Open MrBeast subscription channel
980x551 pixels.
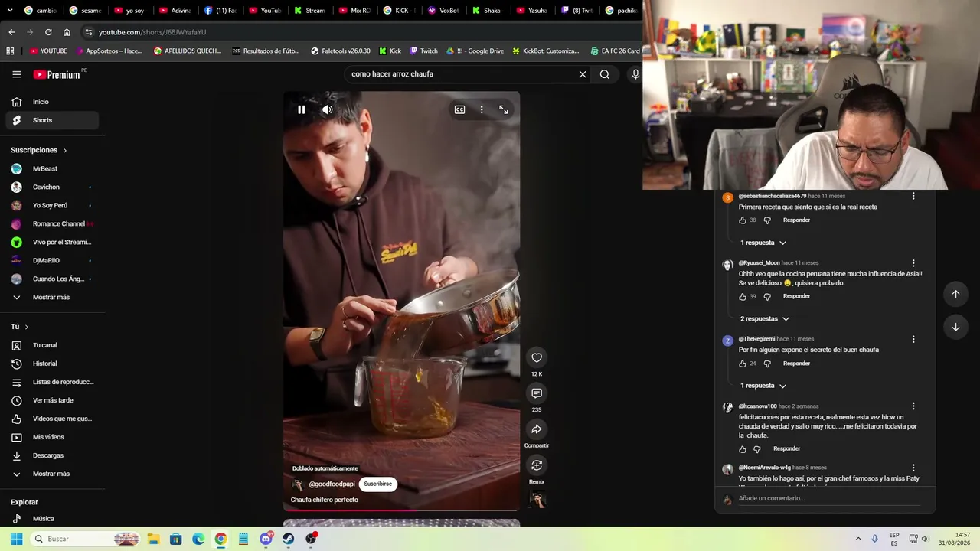click(x=52, y=168)
